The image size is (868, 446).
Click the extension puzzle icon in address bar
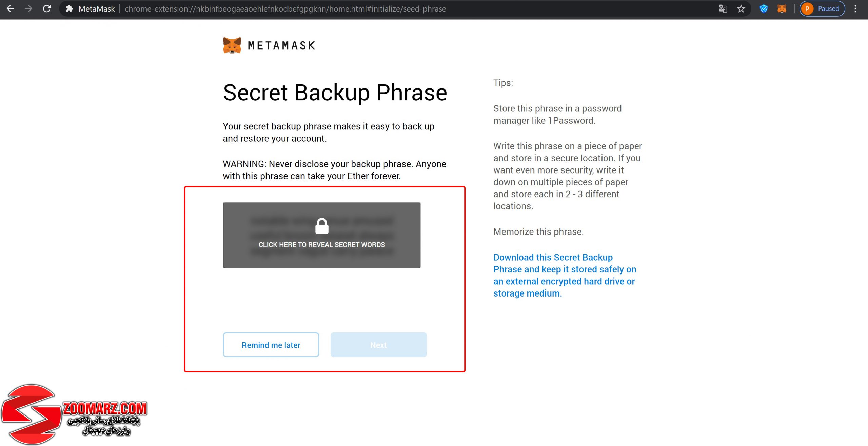point(70,9)
